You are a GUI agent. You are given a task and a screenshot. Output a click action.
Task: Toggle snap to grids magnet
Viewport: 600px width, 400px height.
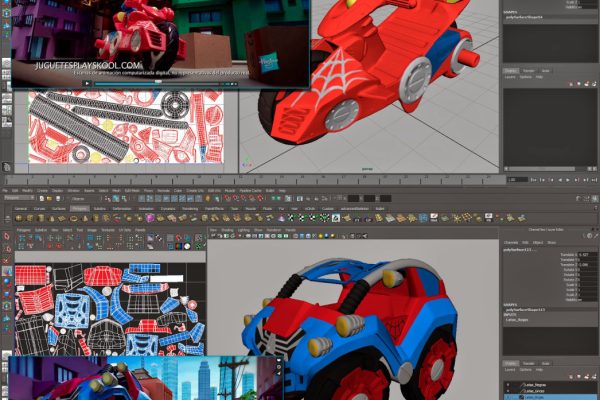click(x=227, y=198)
